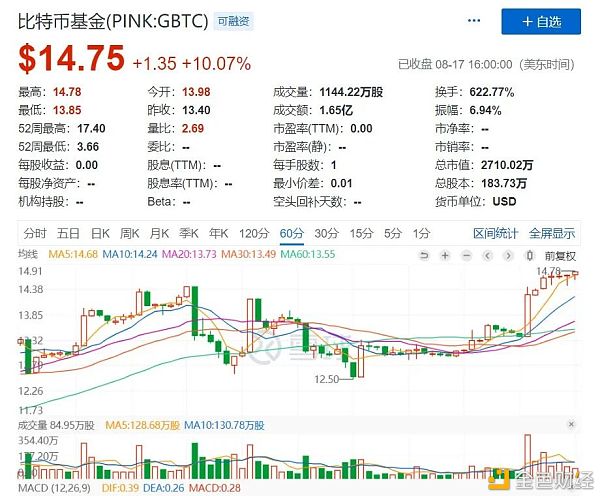
Task: Select the 季K chart tab
Action: [189, 233]
